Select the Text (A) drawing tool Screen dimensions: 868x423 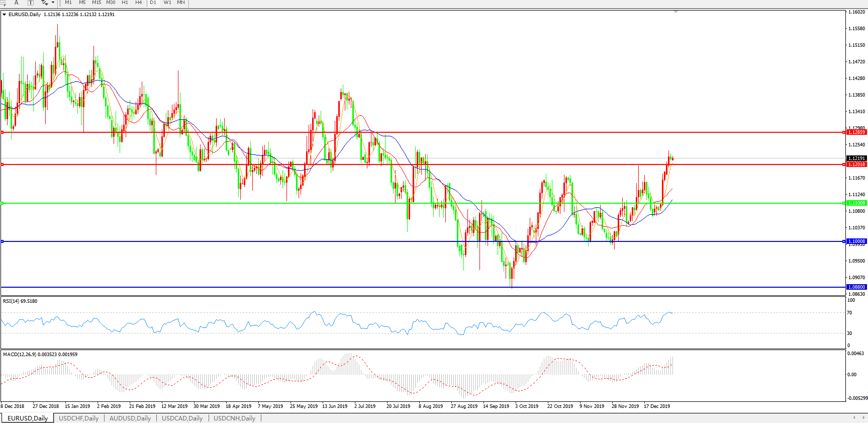click(x=16, y=3)
